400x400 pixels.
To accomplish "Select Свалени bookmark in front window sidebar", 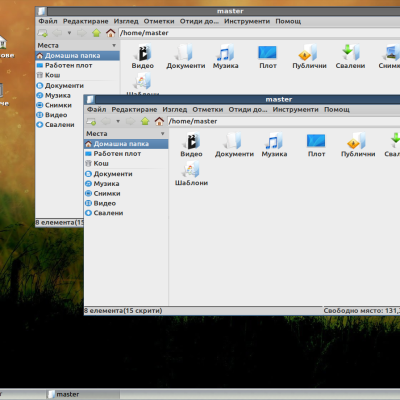I will 126,213.
